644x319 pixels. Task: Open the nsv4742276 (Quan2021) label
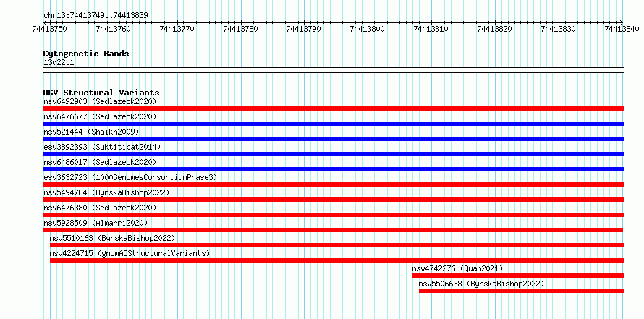click(457, 268)
